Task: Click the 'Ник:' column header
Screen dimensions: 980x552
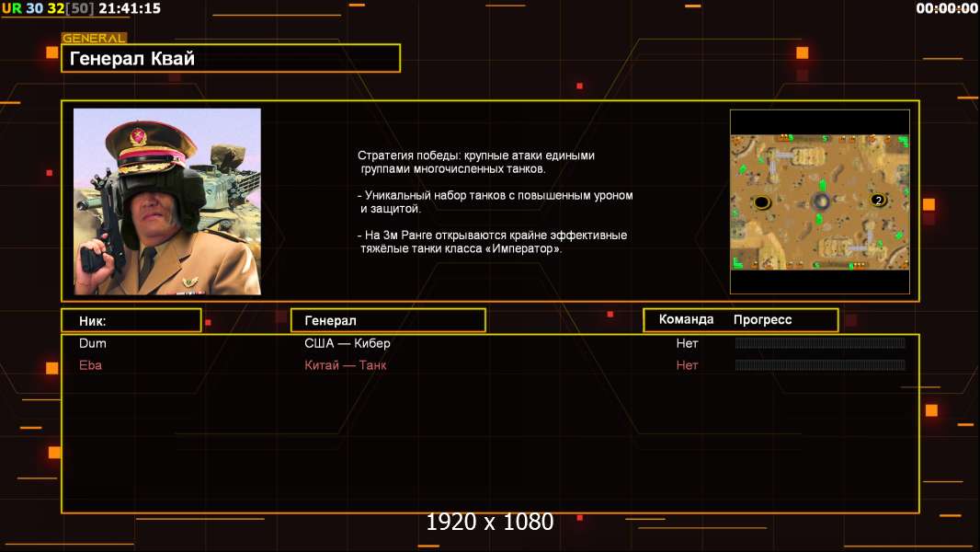Action: pyautogui.click(x=131, y=320)
